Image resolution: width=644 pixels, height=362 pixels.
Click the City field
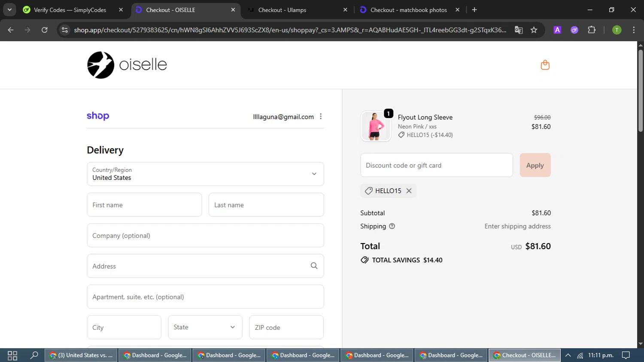tap(124, 327)
